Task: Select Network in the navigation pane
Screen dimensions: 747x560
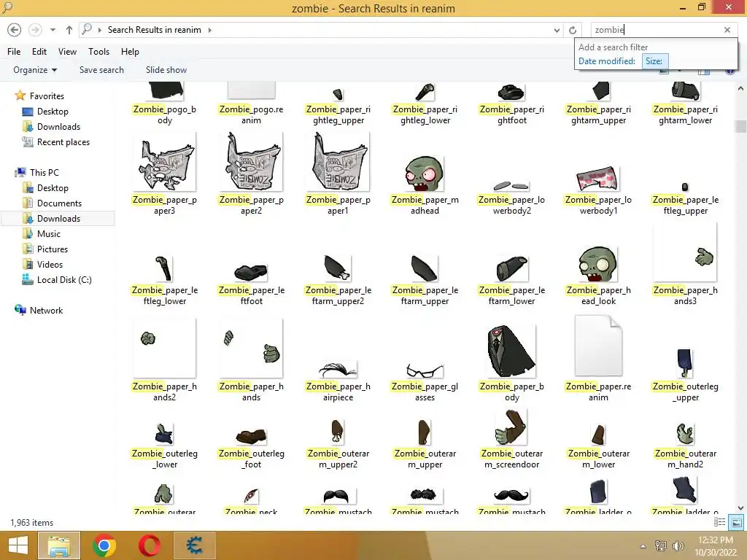Action: pos(46,311)
